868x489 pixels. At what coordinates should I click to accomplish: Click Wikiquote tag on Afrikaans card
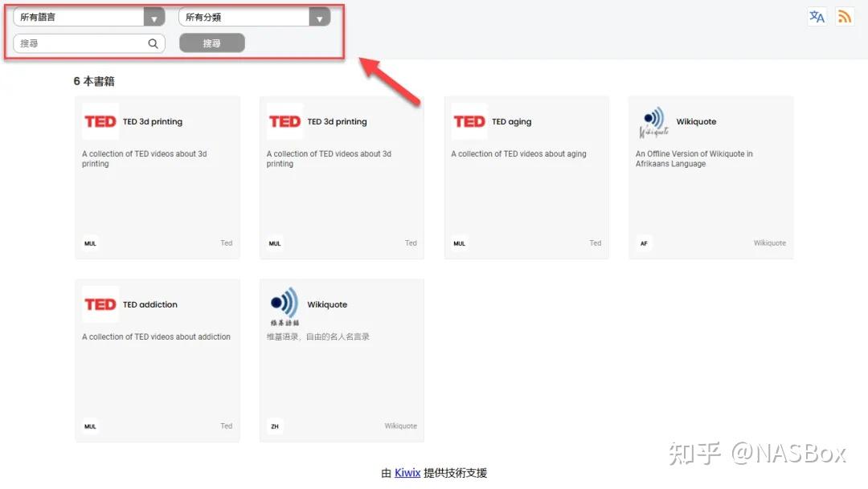(769, 242)
